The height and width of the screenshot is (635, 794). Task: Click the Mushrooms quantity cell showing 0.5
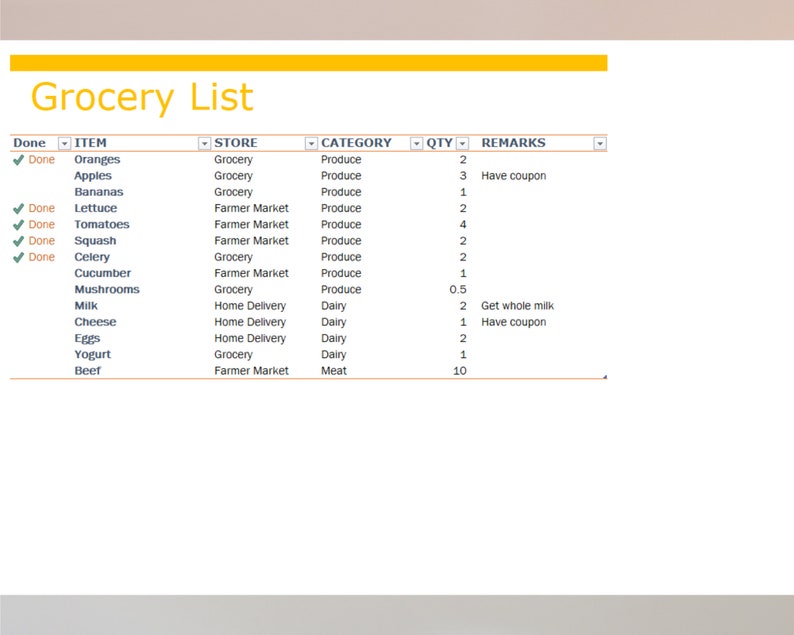[457, 290]
